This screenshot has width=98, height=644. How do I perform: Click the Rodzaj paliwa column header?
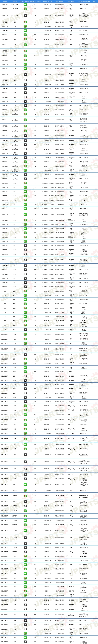[24, 1]
